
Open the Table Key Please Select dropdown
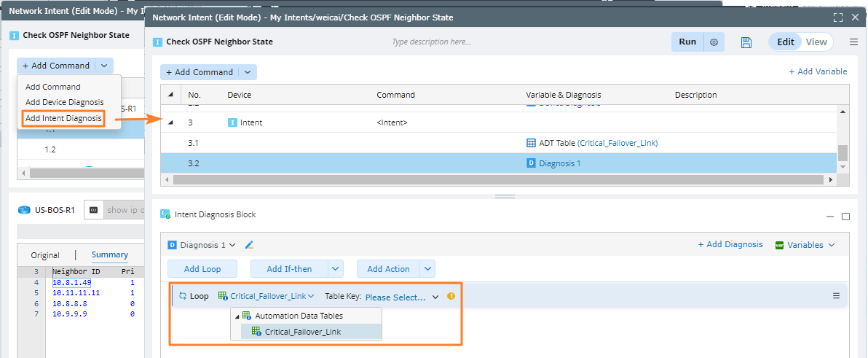pos(401,297)
